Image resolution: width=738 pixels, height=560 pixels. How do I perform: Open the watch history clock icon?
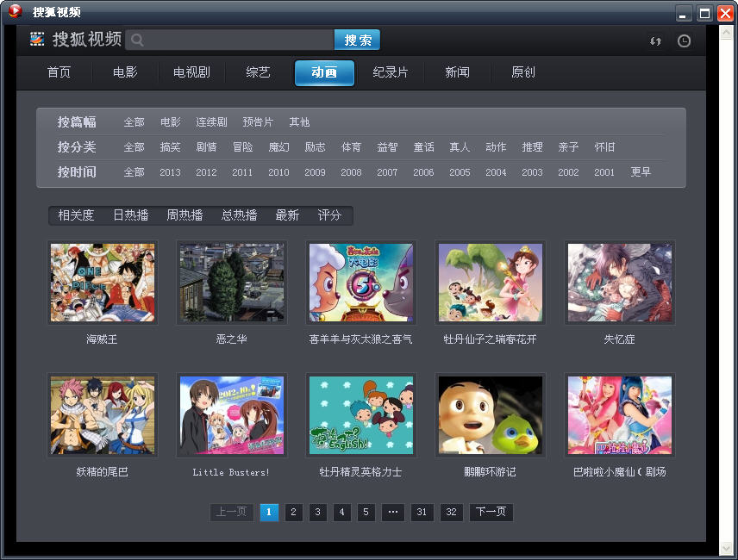coord(684,40)
